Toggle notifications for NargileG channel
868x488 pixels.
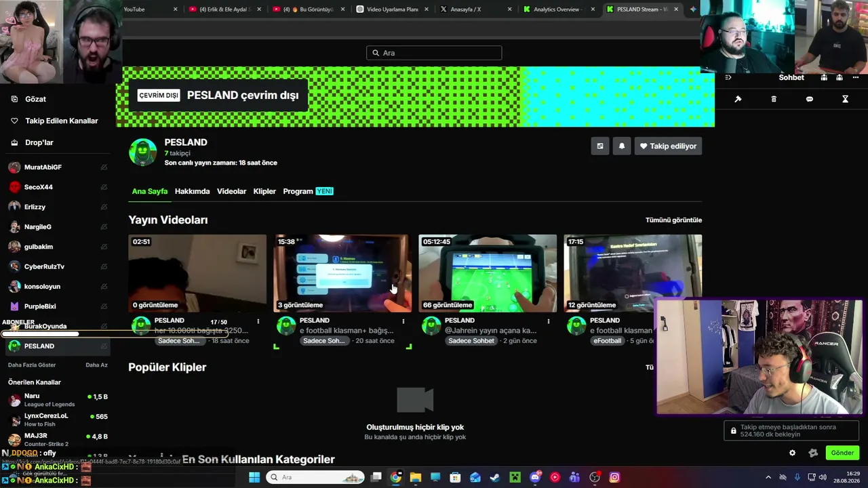click(104, 227)
